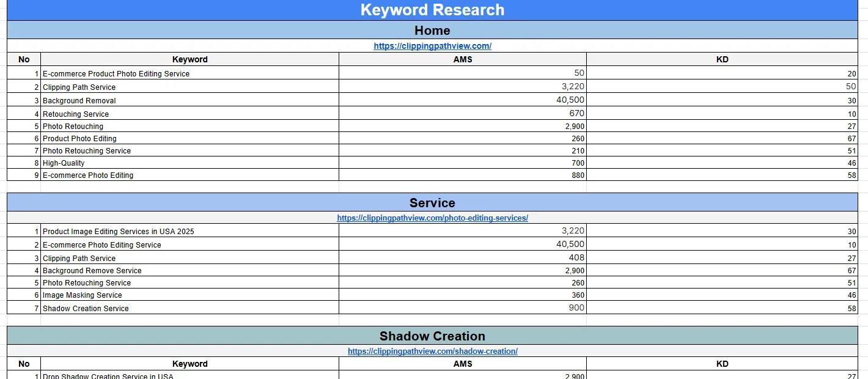Select the AMS column header in Home table

click(x=463, y=59)
